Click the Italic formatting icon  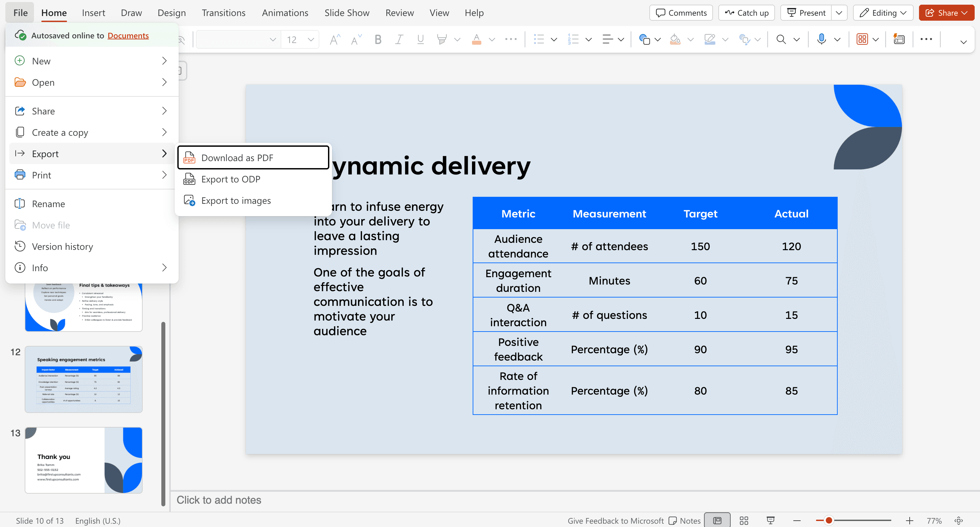[399, 39]
